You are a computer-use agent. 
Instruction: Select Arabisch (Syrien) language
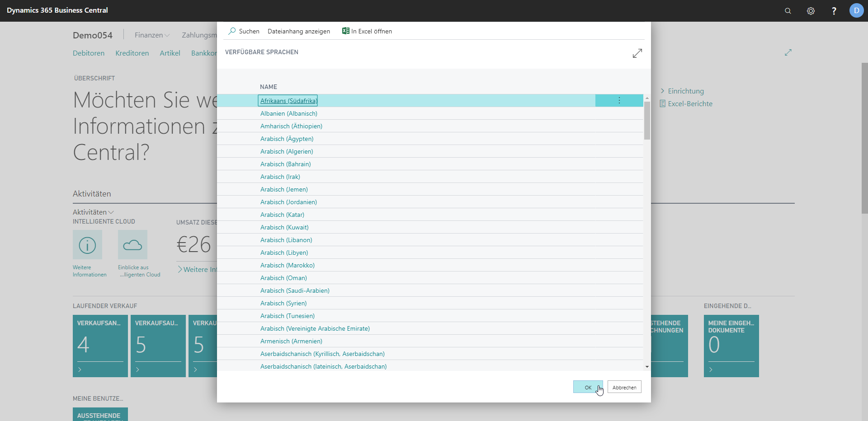coord(283,303)
